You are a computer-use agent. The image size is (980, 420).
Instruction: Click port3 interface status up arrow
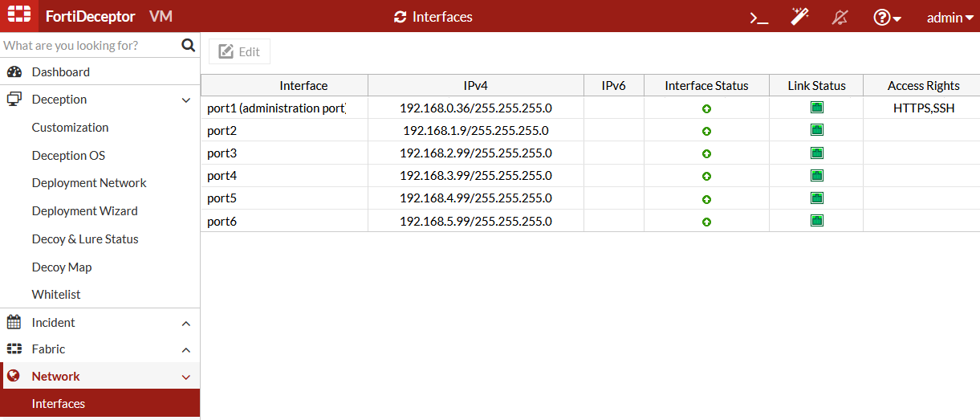[706, 153]
